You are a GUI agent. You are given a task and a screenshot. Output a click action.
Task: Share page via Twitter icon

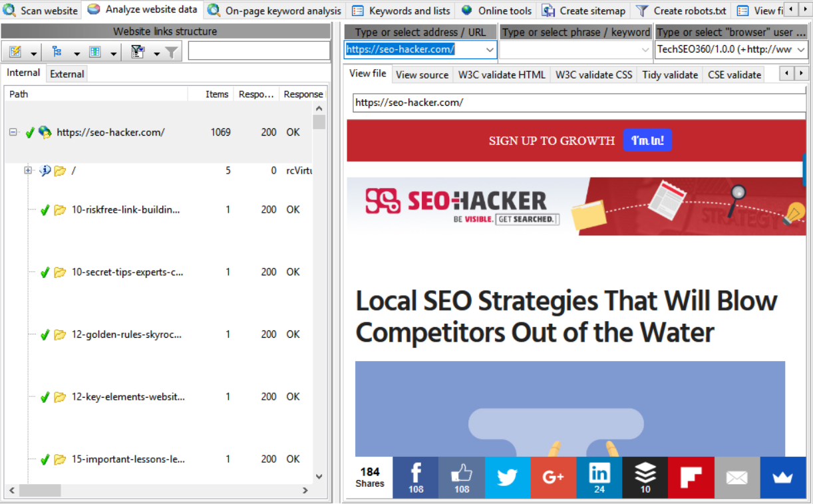tap(507, 477)
